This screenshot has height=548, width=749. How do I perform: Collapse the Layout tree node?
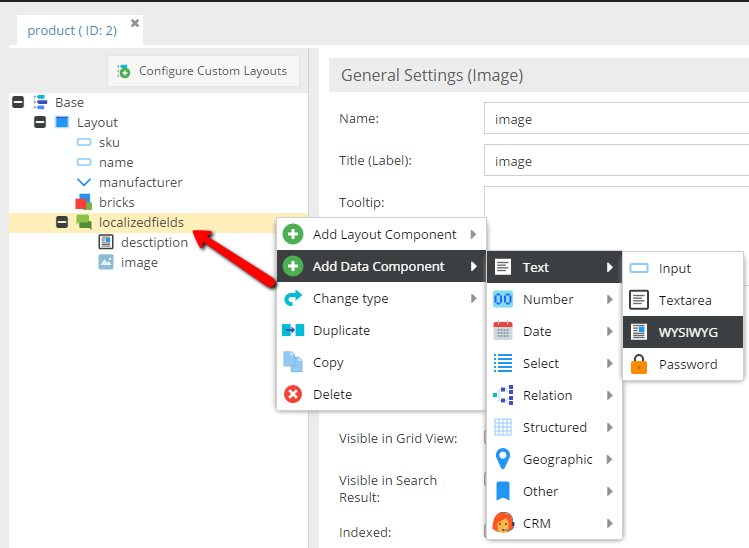[40, 123]
